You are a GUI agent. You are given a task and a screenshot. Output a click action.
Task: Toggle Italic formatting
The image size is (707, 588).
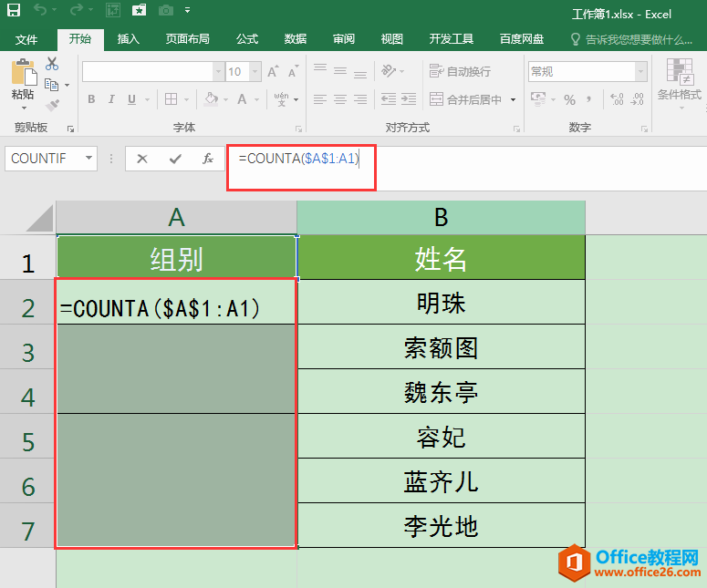pyautogui.click(x=111, y=99)
